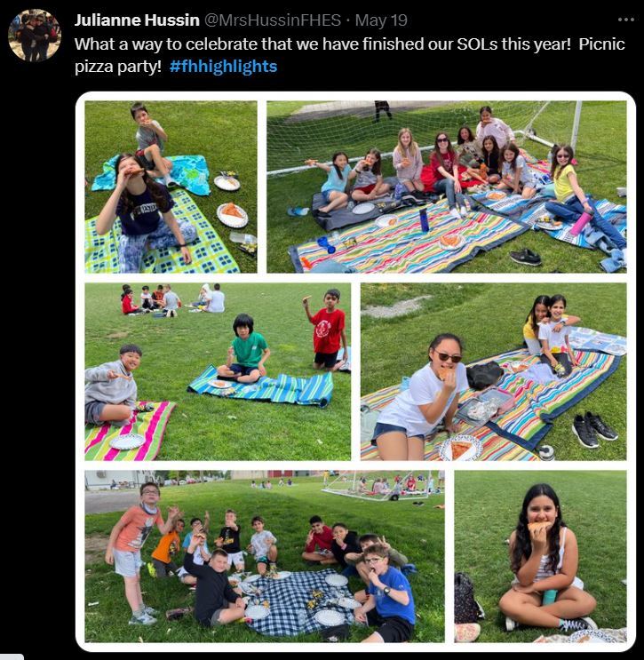This screenshot has width=644, height=660.
Task: Open photo of boy in red shirt standing
Action: click(218, 371)
